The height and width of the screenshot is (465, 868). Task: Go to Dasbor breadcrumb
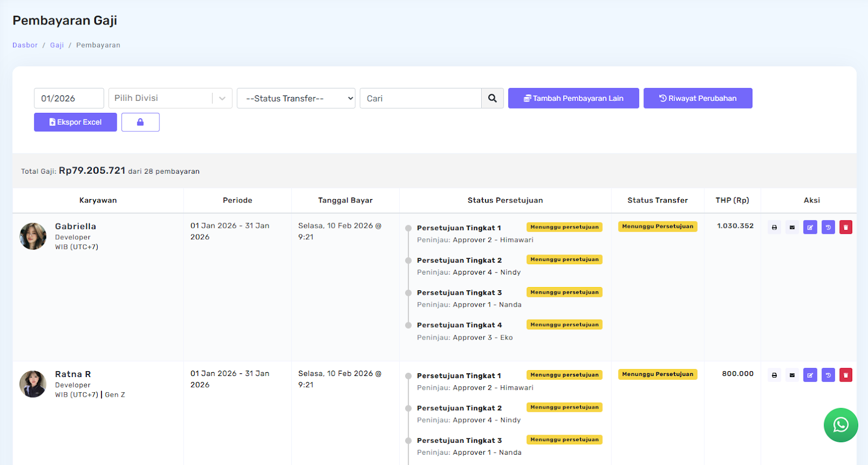click(25, 45)
